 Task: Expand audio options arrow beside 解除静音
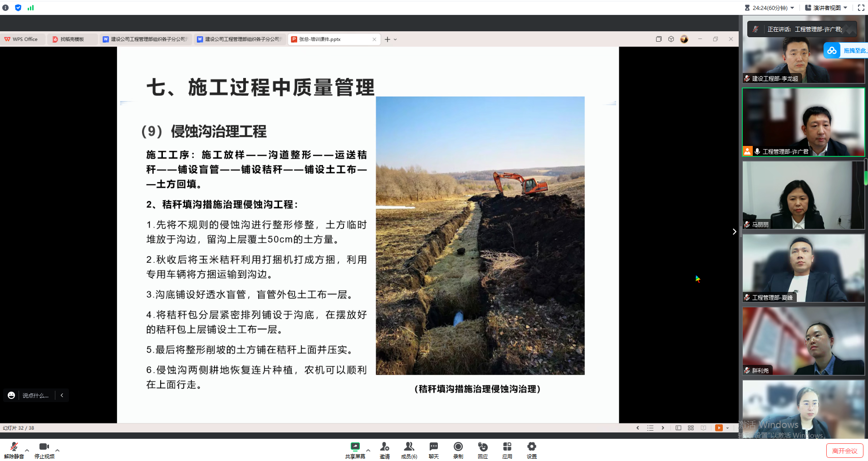pos(27,450)
